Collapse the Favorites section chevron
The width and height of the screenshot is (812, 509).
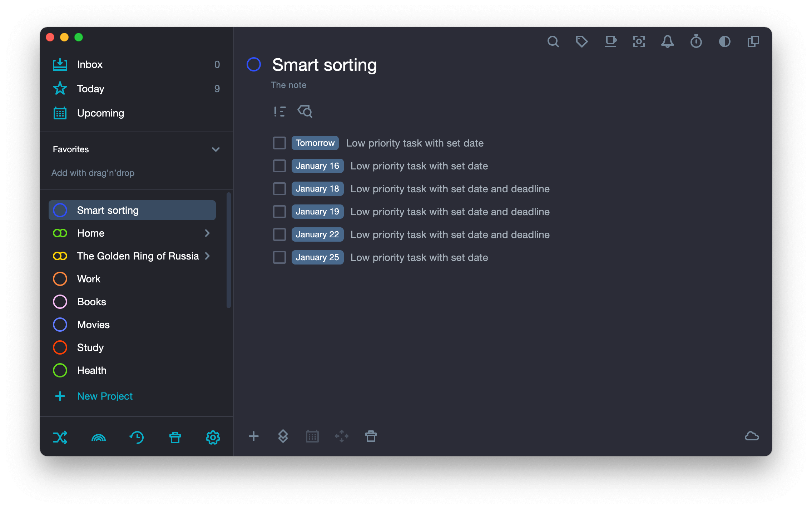216,149
